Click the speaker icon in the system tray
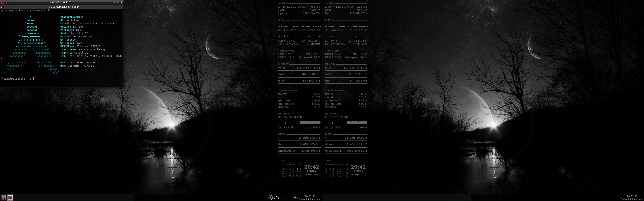 295,197
